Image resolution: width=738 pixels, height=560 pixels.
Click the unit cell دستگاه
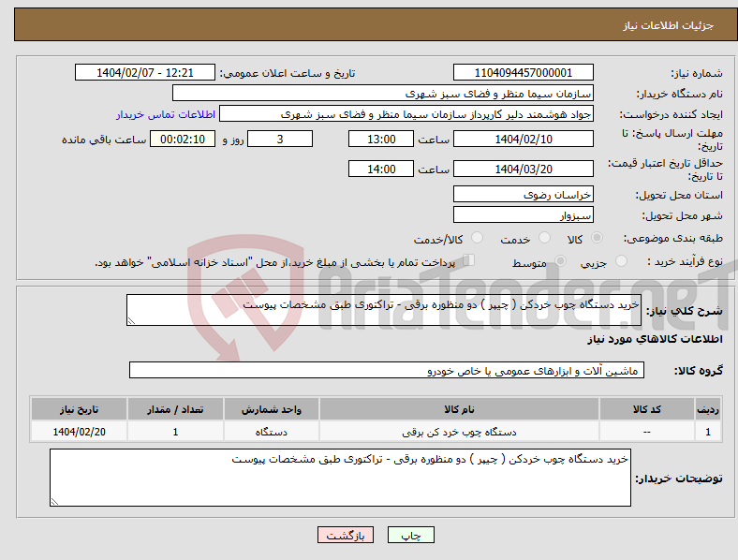click(x=271, y=432)
